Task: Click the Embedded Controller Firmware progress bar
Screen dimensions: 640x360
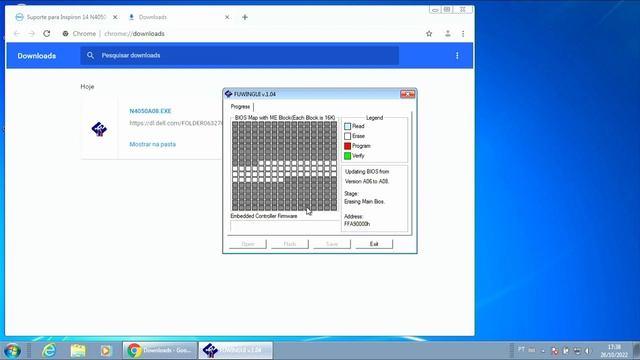Action: [x=284, y=226]
